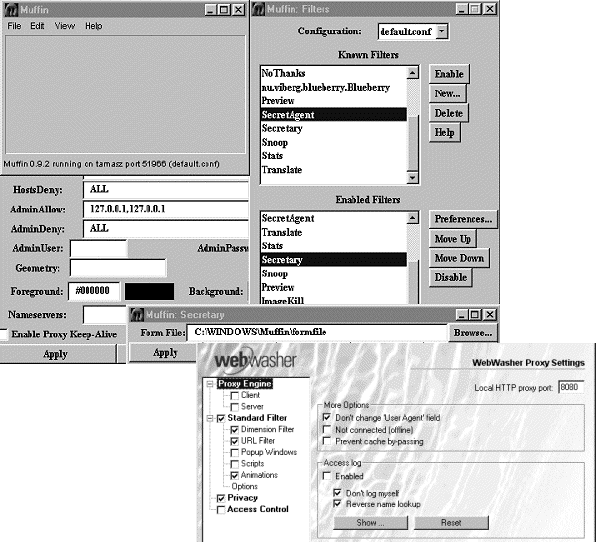Click the AdminAllow input field
The height and width of the screenshot is (542, 596).
pos(166,209)
